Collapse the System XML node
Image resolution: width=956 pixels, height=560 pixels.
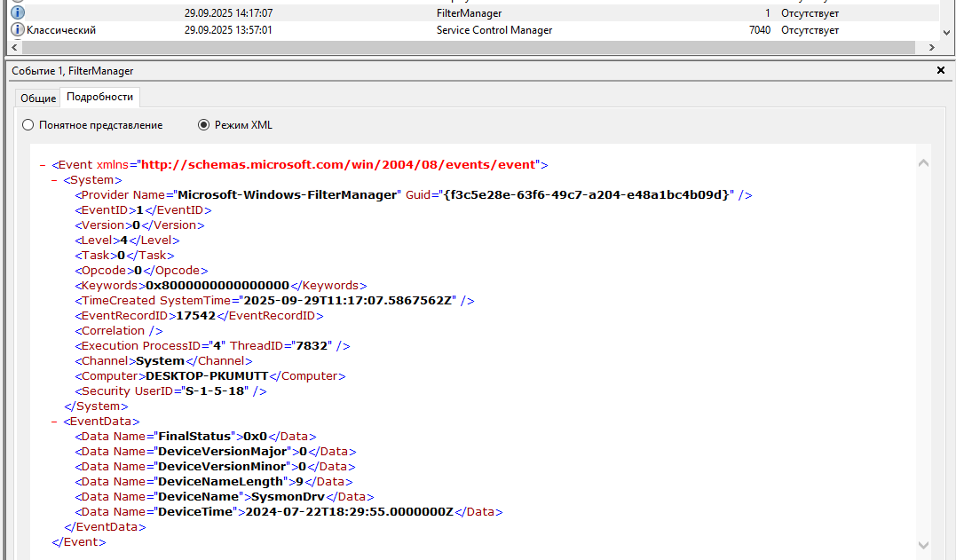(x=54, y=179)
